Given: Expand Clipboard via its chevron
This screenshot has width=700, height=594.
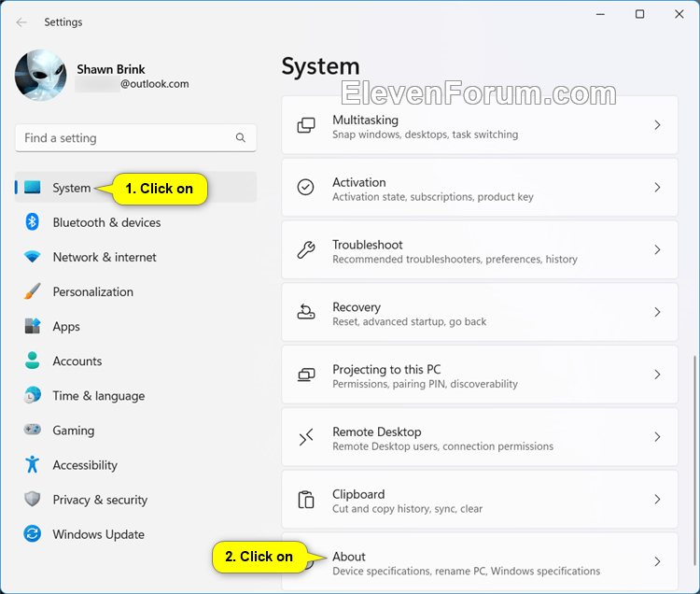Looking at the screenshot, I should 657,499.
